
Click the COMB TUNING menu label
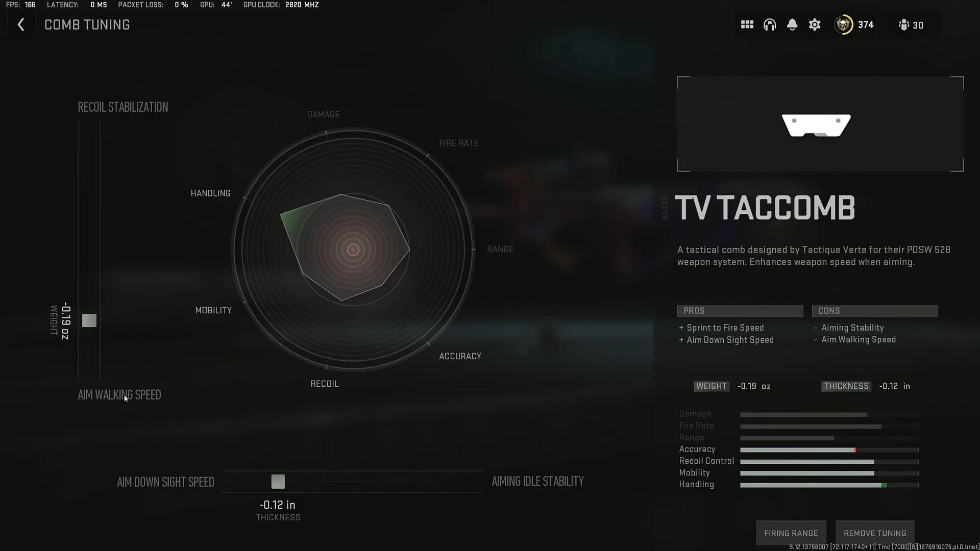[x=87, y=25]
